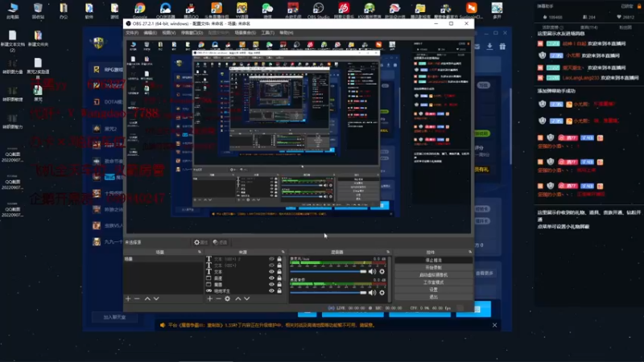This screenshot has width=644, height=362.
Task: Toggle lock on the plain 文本 source
Action: coord(279,272)
